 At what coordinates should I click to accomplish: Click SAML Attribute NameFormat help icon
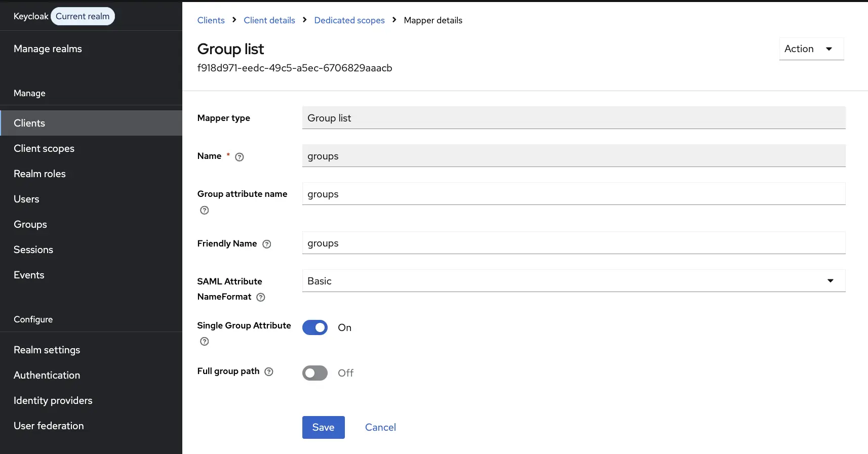(261, 297)
